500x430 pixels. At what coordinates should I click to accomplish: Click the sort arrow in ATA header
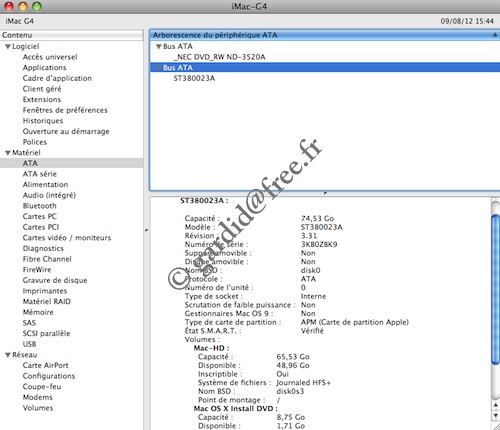pyautogui.click(x=495, y=35)
